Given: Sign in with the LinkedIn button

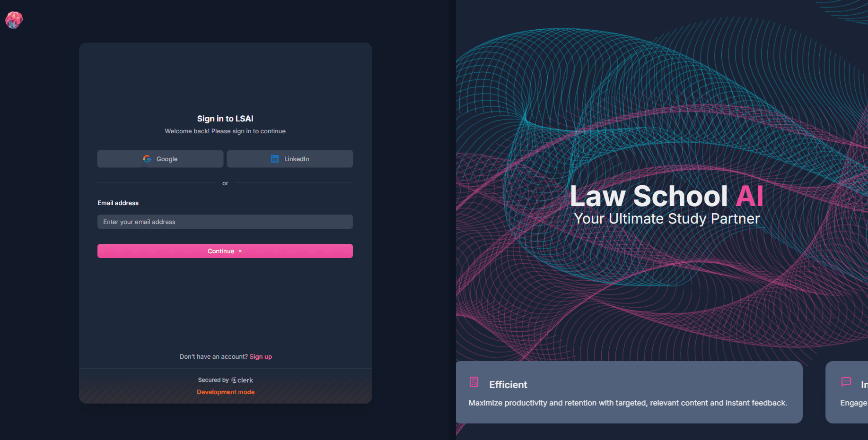Looking at the screenshot, I should [x=290, y=159].
